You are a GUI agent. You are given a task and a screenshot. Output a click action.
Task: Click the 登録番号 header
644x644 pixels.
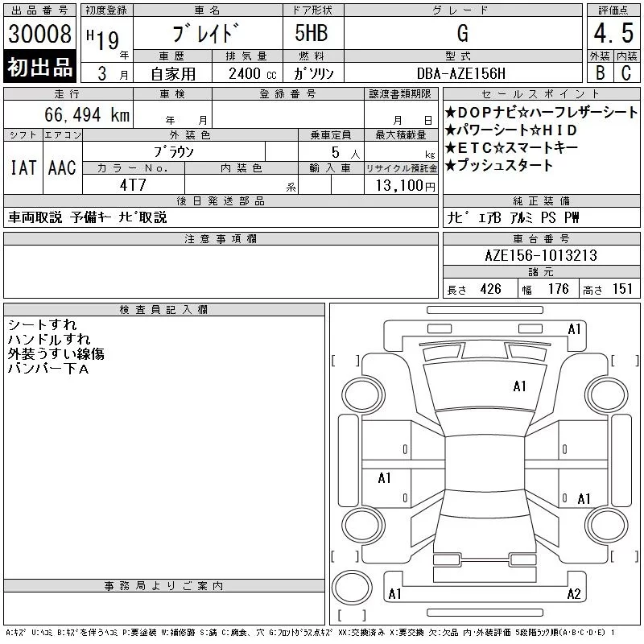point(287,94)
